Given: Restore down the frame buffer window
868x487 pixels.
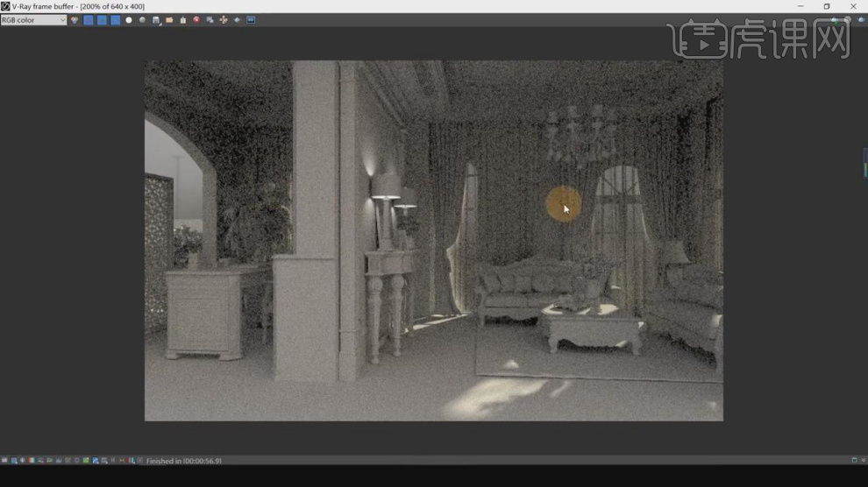Looking at the screenshot, I should click(827, 7).
